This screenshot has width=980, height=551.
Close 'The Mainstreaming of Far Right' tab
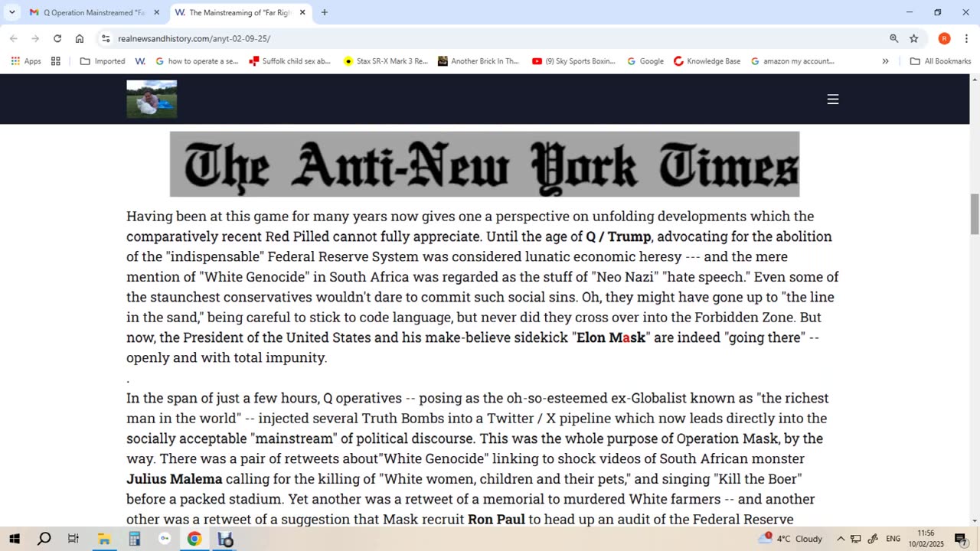point(302,12)
